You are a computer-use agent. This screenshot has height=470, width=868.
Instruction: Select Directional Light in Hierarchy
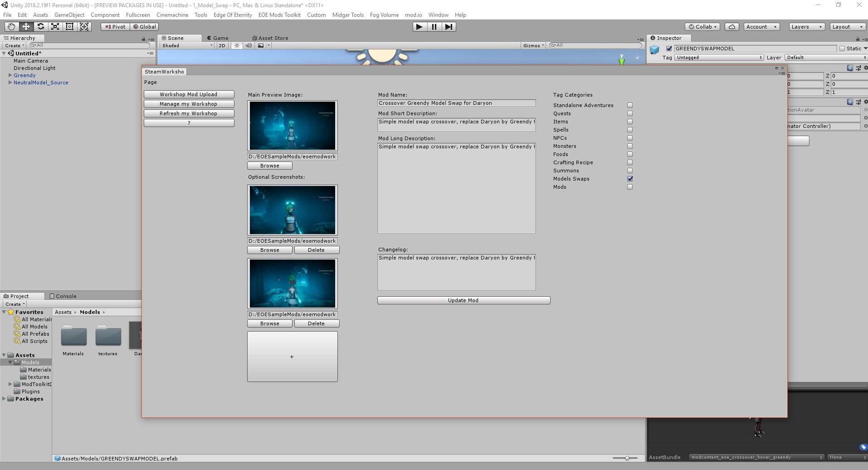(34, 68)
